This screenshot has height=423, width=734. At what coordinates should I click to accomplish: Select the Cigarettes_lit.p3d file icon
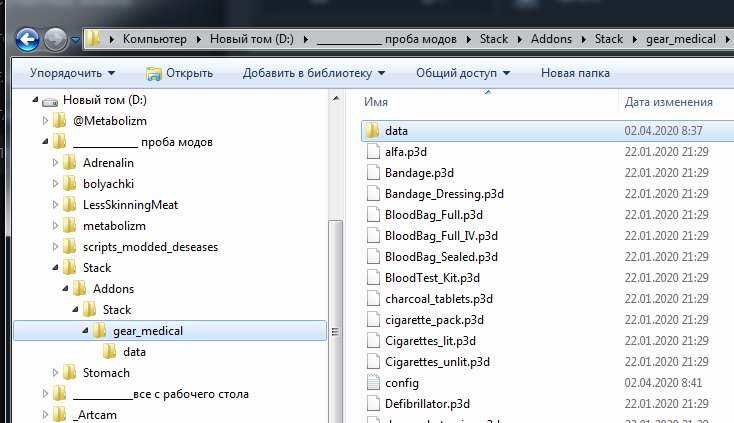pos(373,341)
